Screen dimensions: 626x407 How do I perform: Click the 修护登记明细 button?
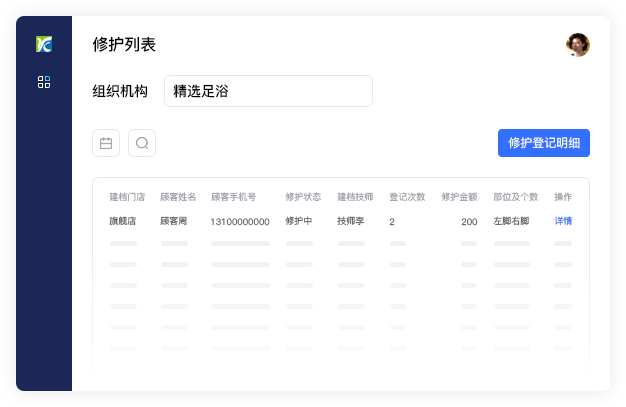pyautogui.click(x=544, y=143)
